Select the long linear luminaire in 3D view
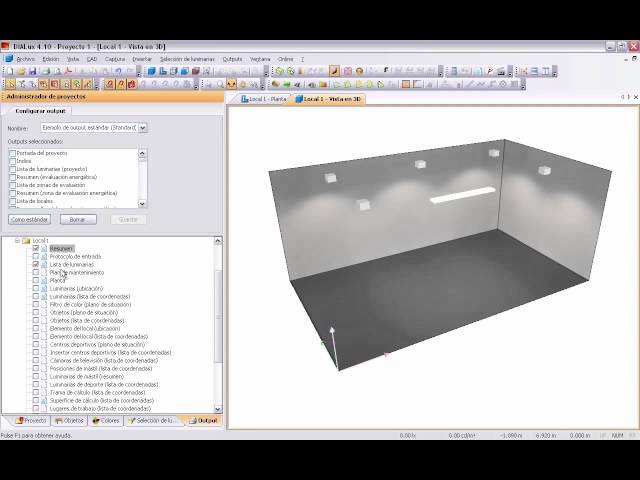 (462, 195)
